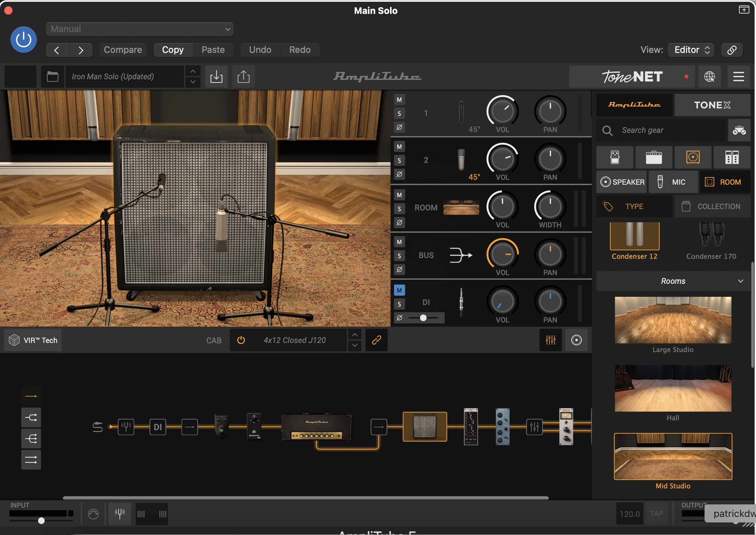
Task: Mute mic channel 1
Action: (x=399, y=100)
